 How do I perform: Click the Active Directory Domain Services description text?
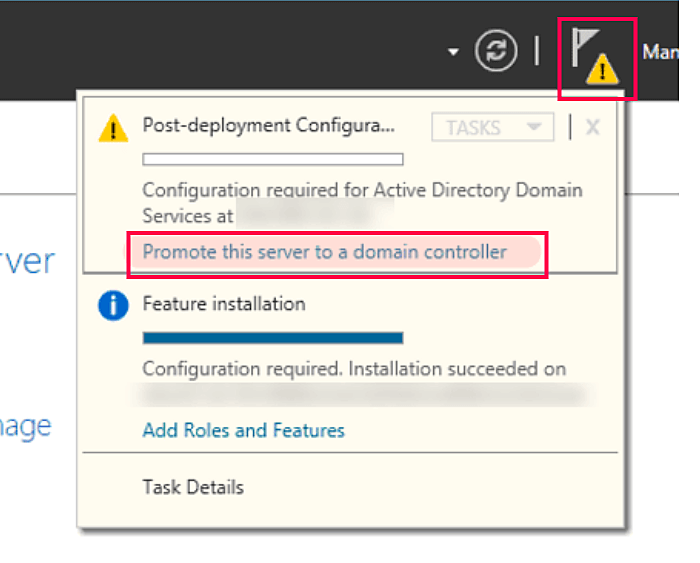(x=362, y=190)
